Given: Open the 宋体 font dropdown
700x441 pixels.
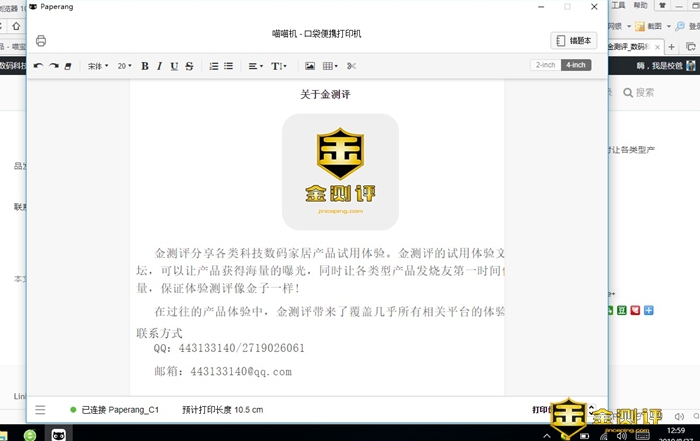Looking at the screenshot, I should tap(97, 66).
